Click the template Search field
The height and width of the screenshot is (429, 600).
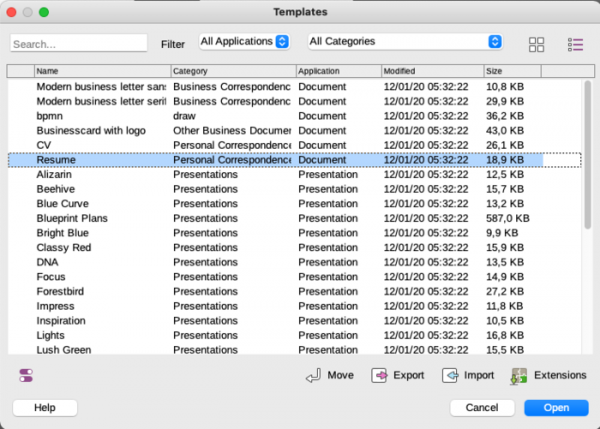[79, 44]
